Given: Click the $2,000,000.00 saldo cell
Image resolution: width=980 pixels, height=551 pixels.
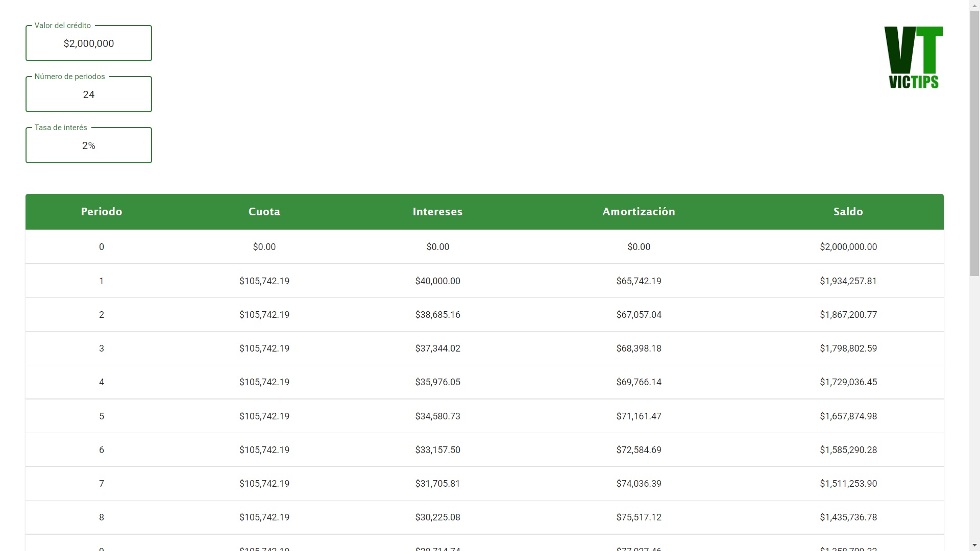Looking at the screenshot, I should [x=848, y=246].
